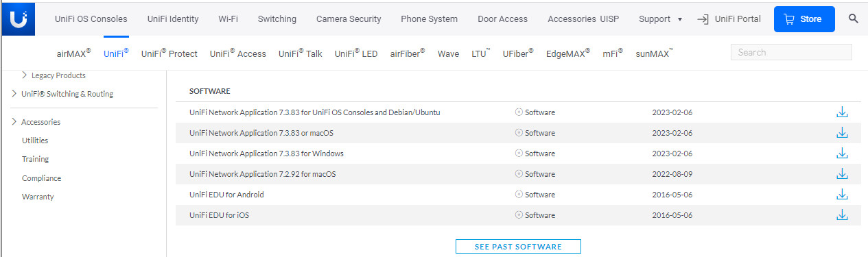Select the UniFi product tab
The image size is (868, 257).
(x=116, y=53)
